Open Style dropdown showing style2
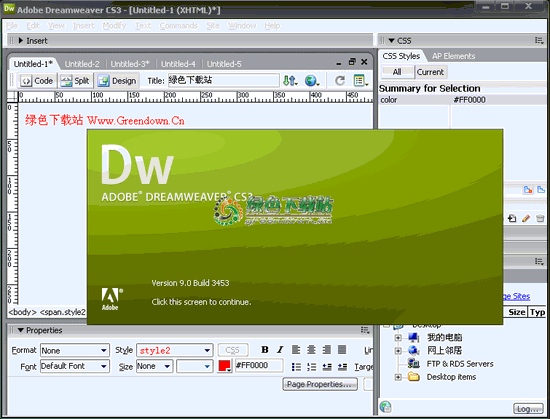Image resolution: width=550 pixels, height=419 pixels. pos(175,350)
